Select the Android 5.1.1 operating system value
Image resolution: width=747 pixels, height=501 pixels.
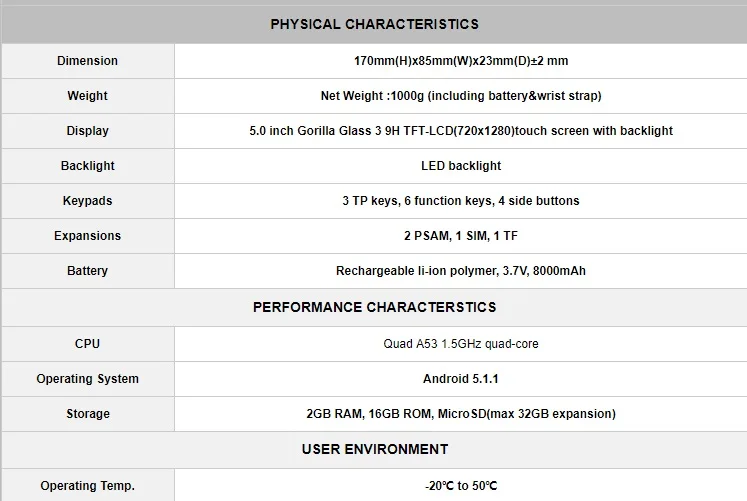461,379
